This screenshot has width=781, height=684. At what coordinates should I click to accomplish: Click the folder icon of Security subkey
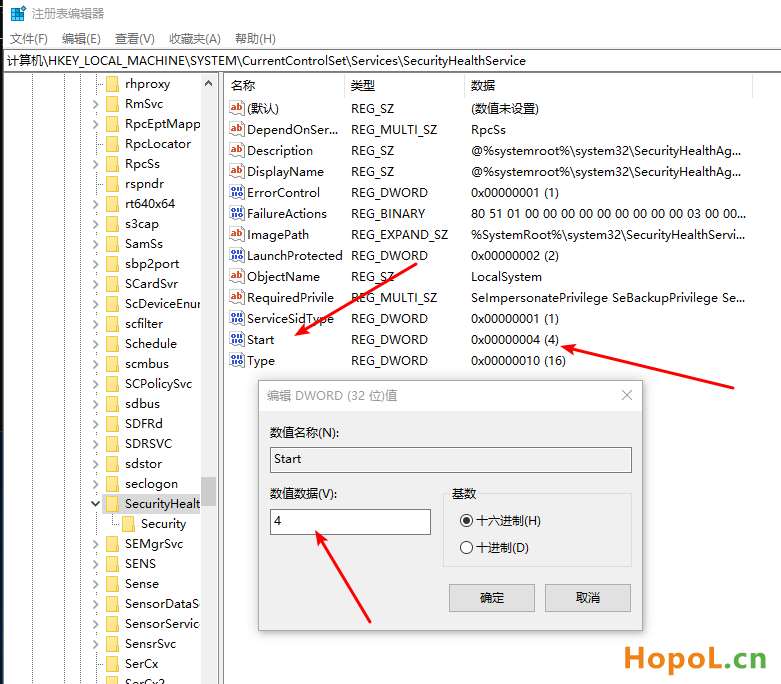(x=129, y=524)
